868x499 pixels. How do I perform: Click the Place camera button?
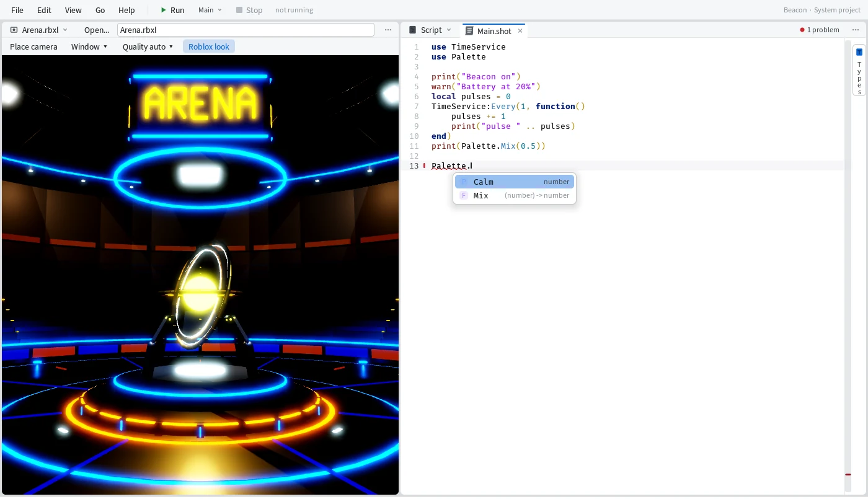(x=33, y=46)
